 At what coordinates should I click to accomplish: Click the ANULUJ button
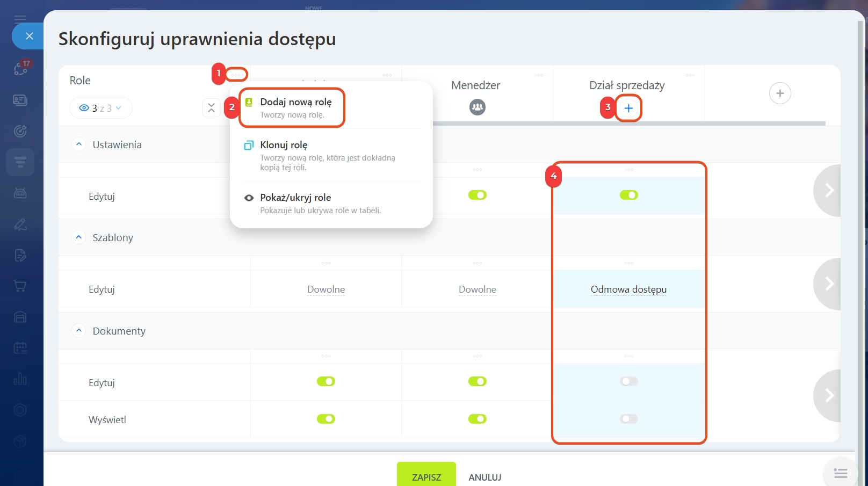[x=484, y=477]
